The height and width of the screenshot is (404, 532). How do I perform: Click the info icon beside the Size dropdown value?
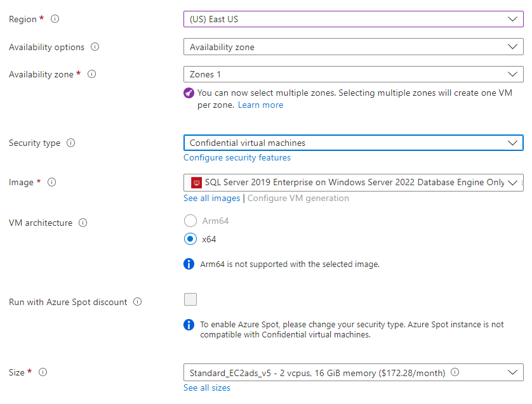[455, 372]
